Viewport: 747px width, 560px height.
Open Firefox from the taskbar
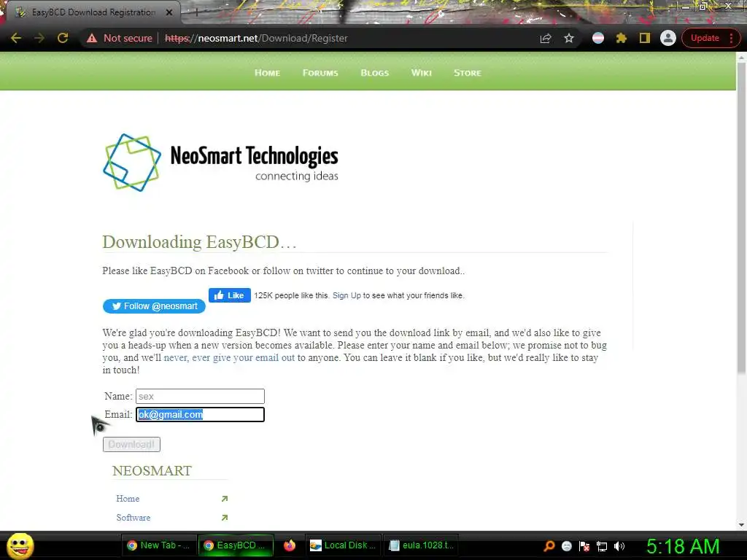(x=289, y=545)
